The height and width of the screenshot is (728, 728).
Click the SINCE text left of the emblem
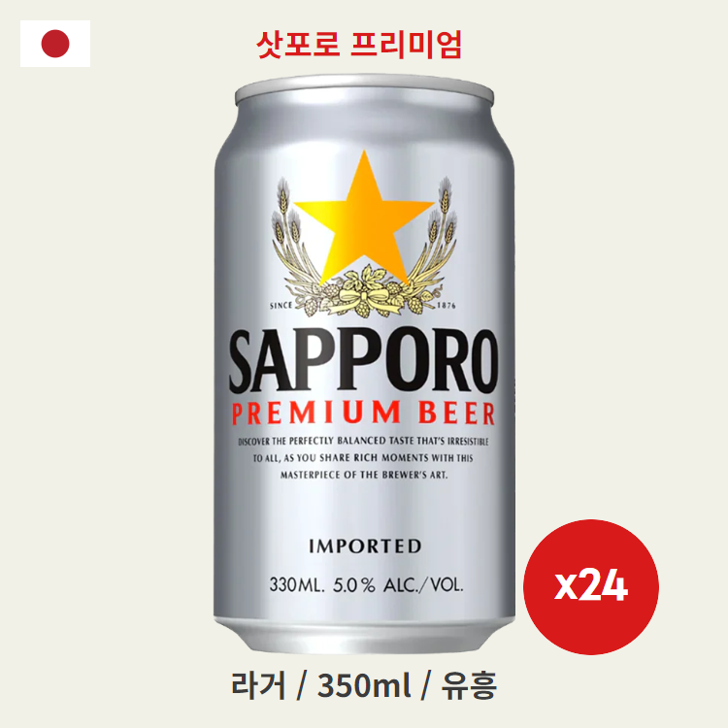pos(281,305)
